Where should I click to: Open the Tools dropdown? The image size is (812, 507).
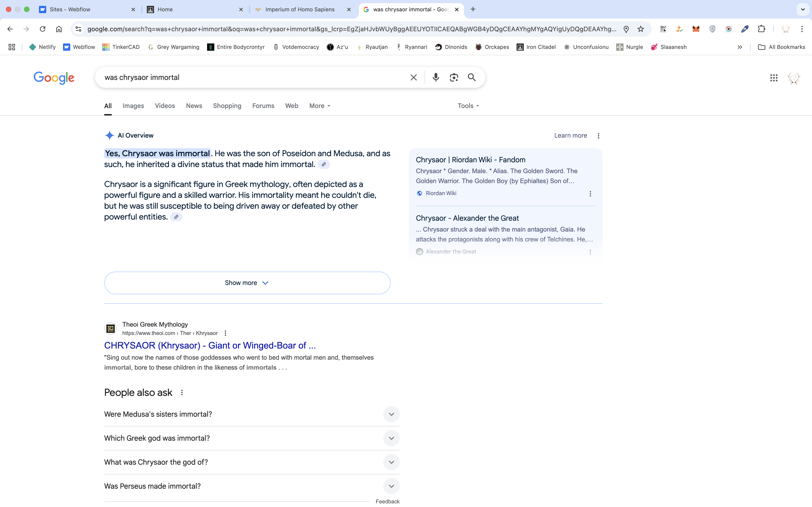pos(468,106)
